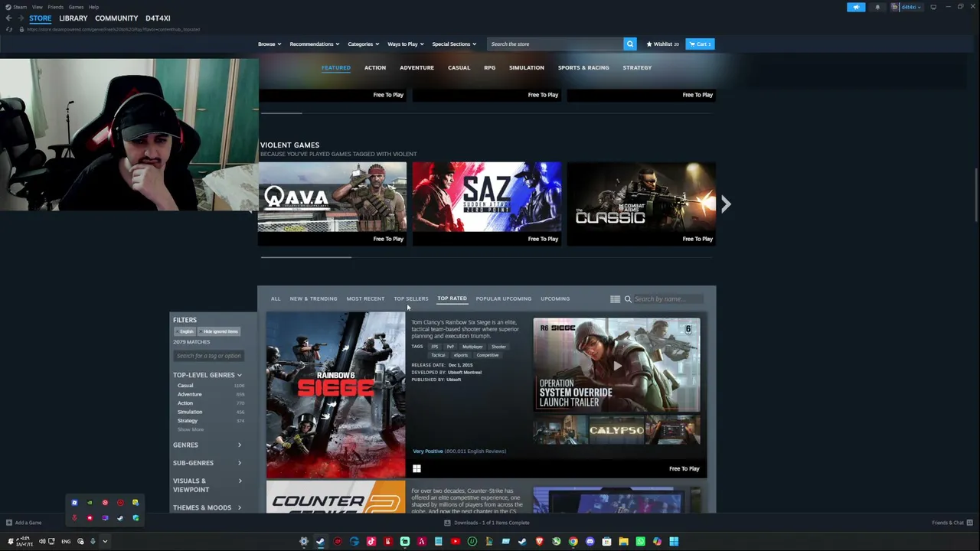Collapse the Top-Level Genres section
980x551 pixels.
[207, 375]
